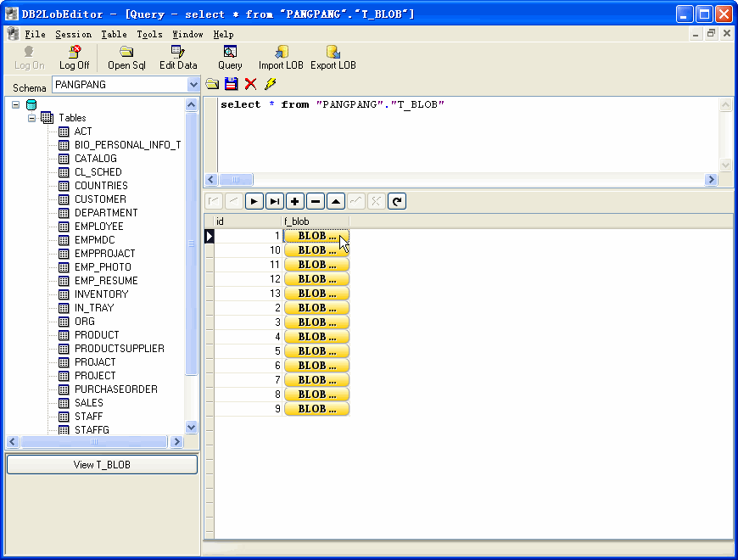This screenshot has width=738, height=560.
Task: Select the PRODUCTSUPPLIER table
Action: (x=120, y=349)
